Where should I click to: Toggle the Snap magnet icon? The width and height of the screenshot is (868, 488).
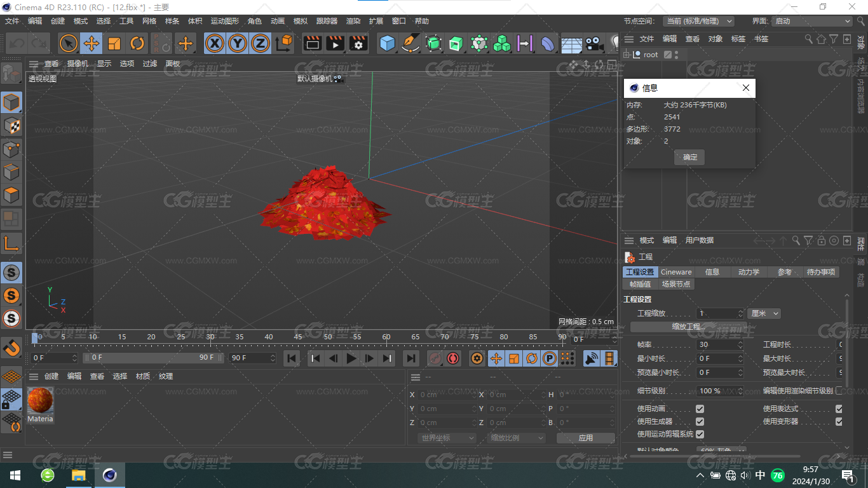[11, 347]
